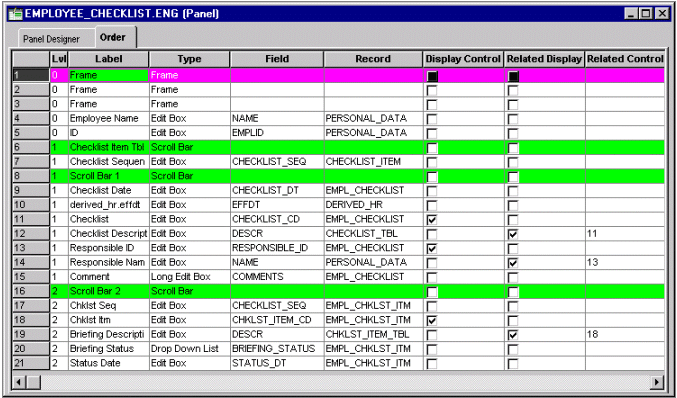Click the BRIEFING_STATUS field cell

[277, 349]
